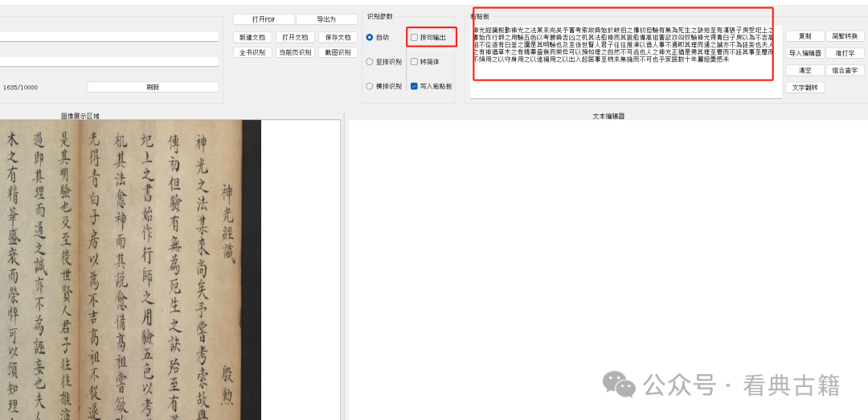This screenshot has width=868, height=420.
Task: Click the 刷新 refresh button
Action: [x=153, y=87]
